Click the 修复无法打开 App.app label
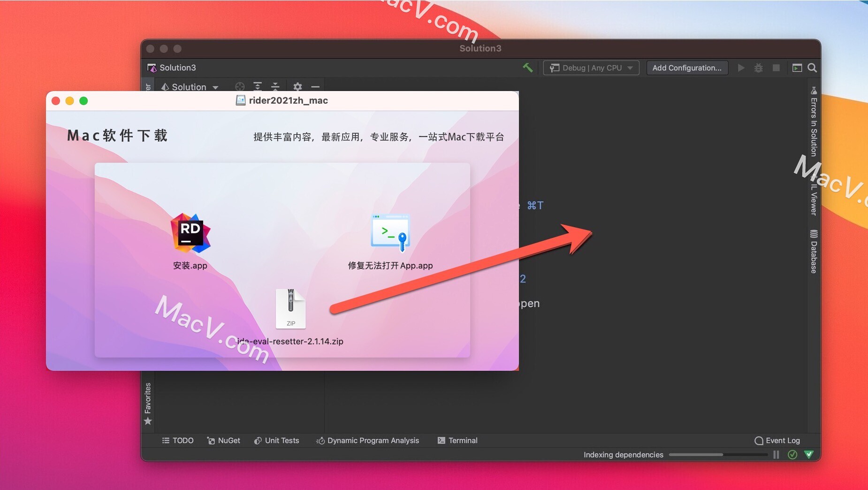This screenshot has height=490, width=868. coord(390,266)
